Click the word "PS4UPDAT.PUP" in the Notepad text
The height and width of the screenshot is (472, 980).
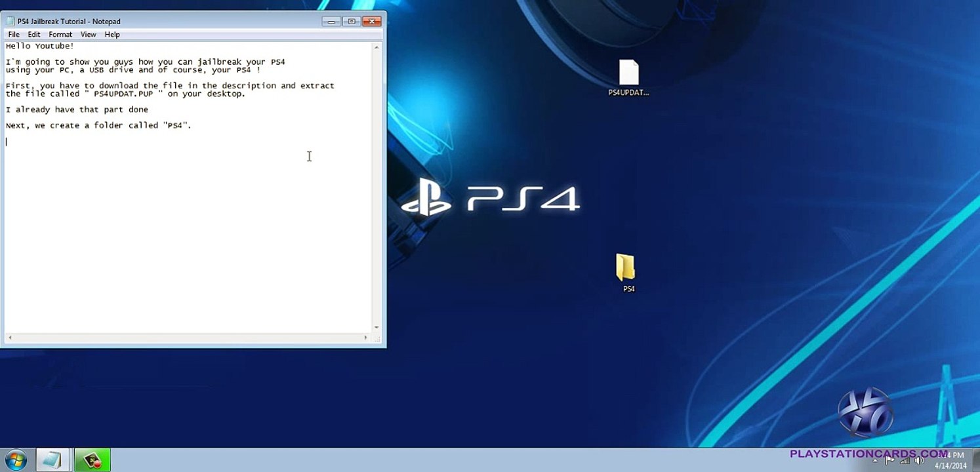coord(123,94)
